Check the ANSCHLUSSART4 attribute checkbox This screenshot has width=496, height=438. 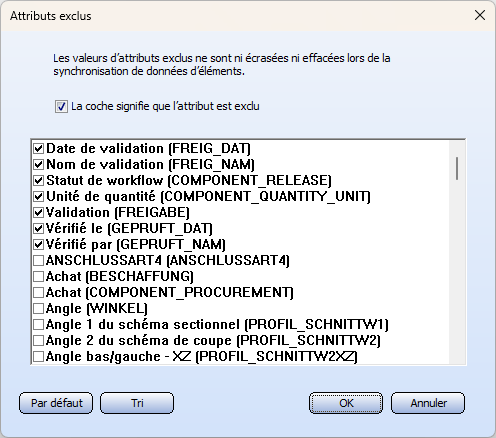38,260
